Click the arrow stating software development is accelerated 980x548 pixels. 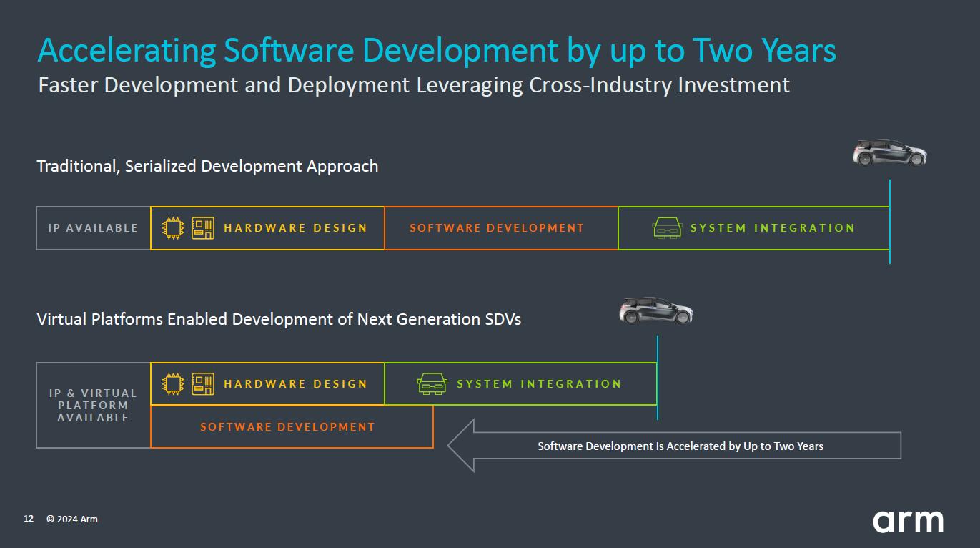click(674, 446)
